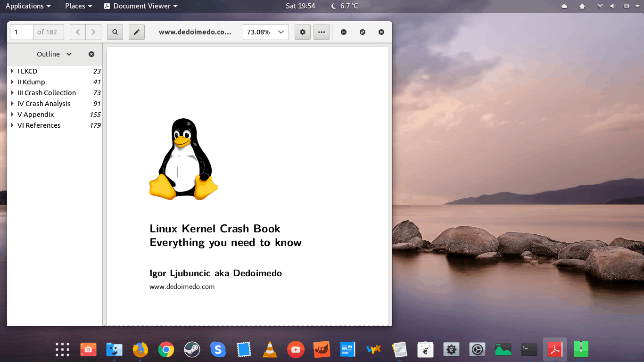This screenshot has width=644, height=362.
Task: Click the Tux penguin image on page
Action: (x=183, y=159)
